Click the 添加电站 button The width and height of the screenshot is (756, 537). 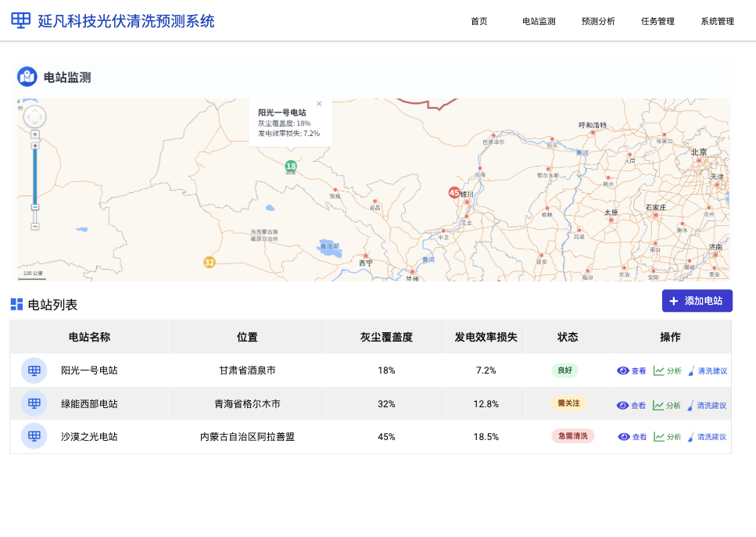(697, 301)
